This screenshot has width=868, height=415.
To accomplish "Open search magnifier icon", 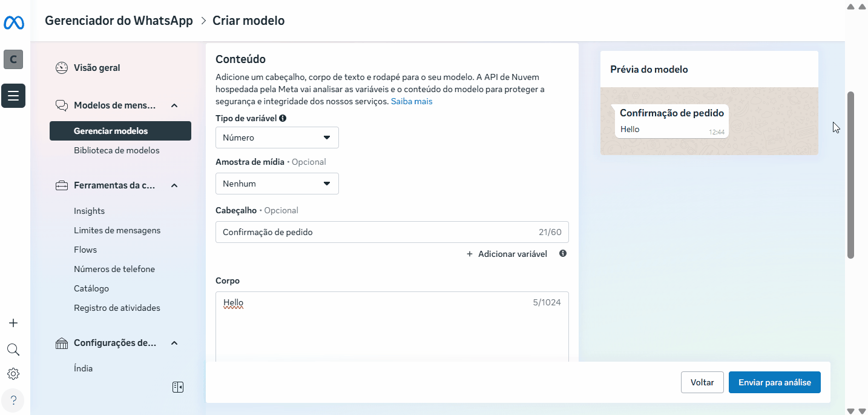I will pos(13,350).
